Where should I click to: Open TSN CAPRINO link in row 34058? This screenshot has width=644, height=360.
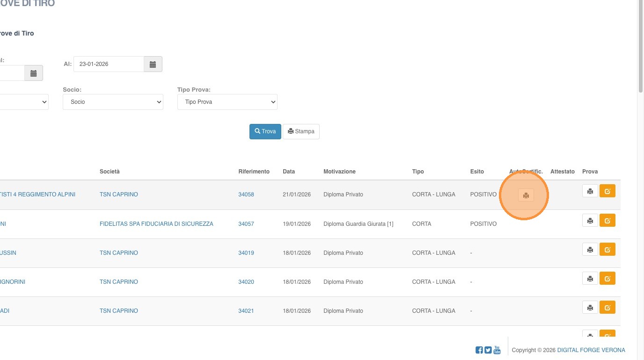pos(119,194)
